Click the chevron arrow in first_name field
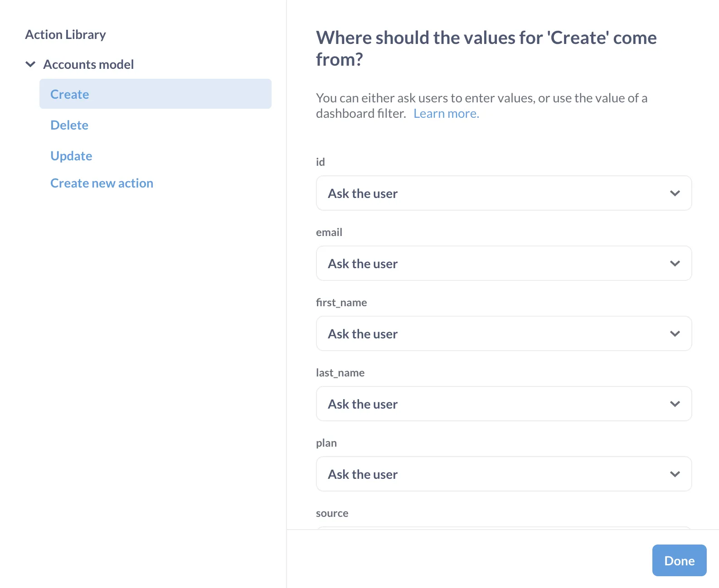The height and width of the screenshot is (588, 719). pos(675,334)
